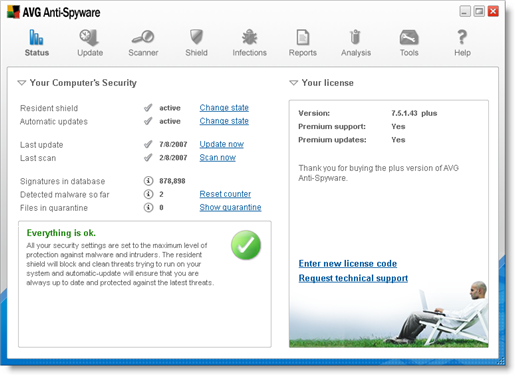This screenshot has width=516, height=376.
Task: Collapse the Your license section
Action: [293, 83]
